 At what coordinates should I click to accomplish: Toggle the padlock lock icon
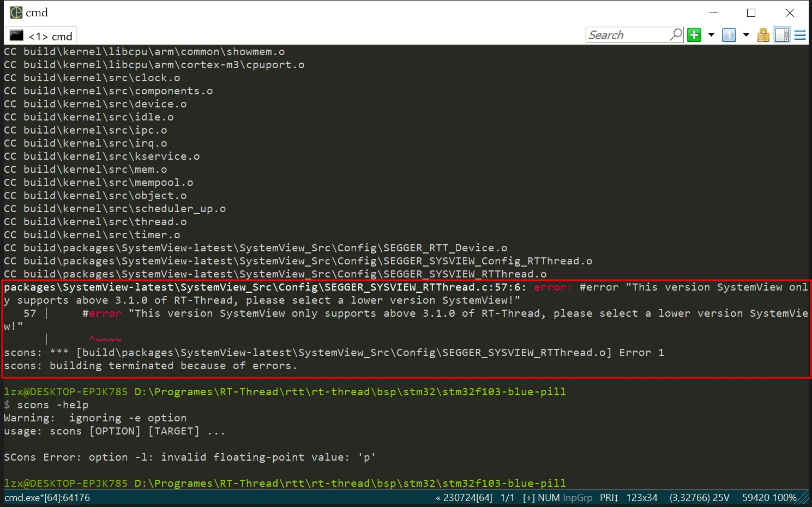763,35
